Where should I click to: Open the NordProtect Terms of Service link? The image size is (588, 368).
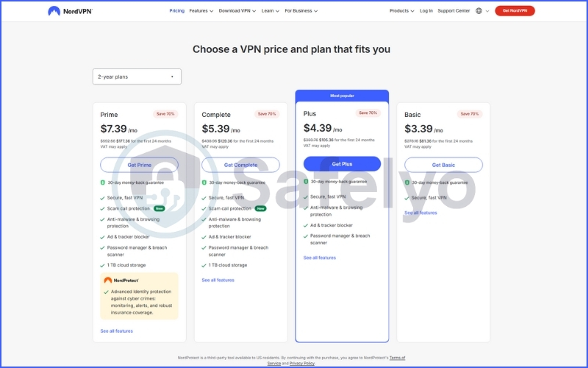point(336,361)
